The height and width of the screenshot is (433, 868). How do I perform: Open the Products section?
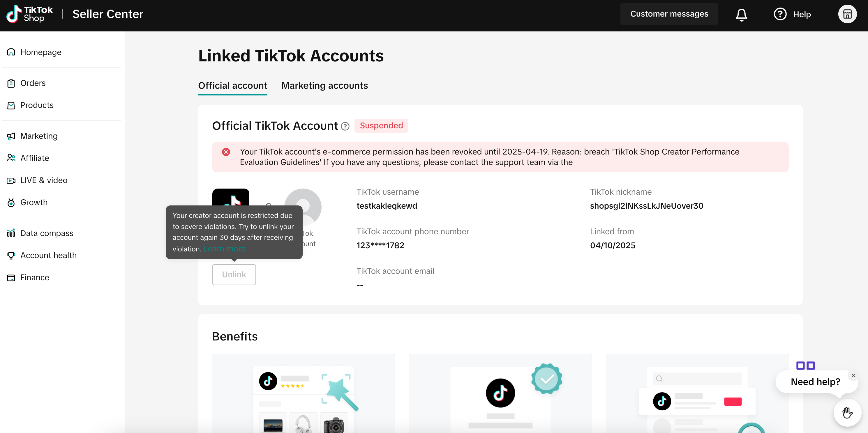pos(37,105)
